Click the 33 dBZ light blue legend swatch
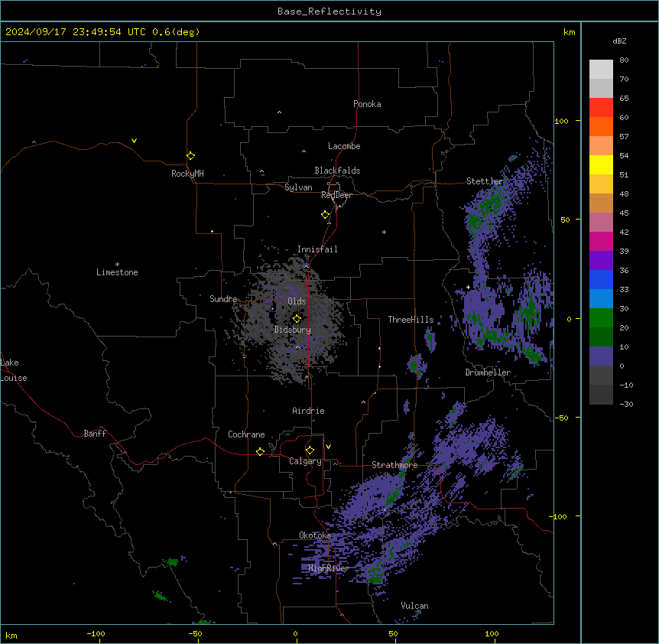Image resolution: width=659 pixels, height=644 pixels. [601, 298]
